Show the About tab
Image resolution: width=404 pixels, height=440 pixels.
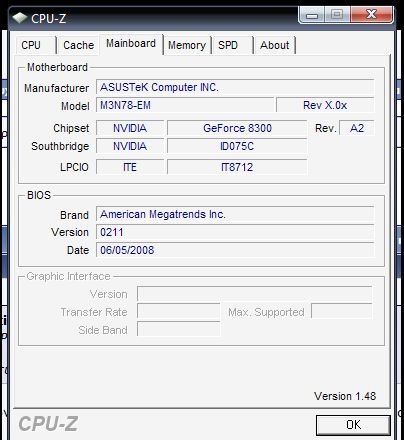[x=275, y=45]
